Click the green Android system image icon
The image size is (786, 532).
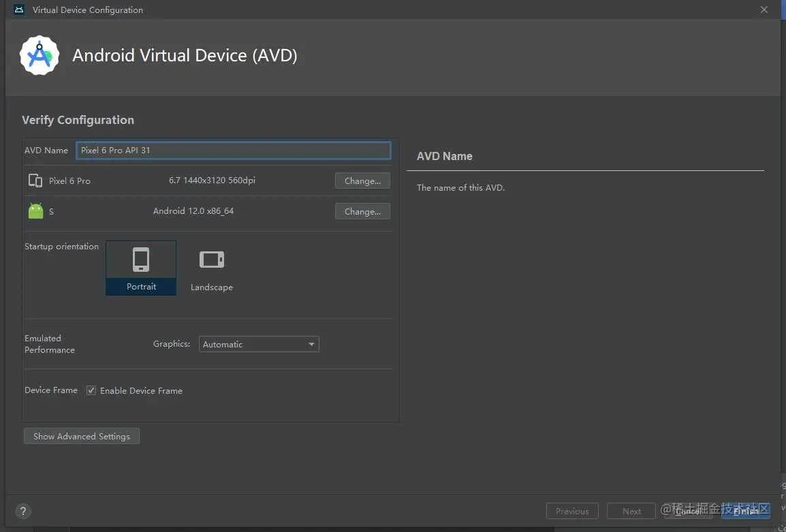click(x=35, y=211)
